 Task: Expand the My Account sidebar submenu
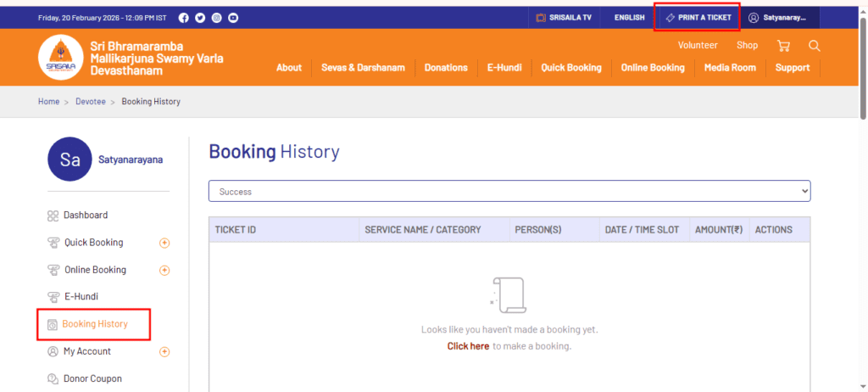164,351
